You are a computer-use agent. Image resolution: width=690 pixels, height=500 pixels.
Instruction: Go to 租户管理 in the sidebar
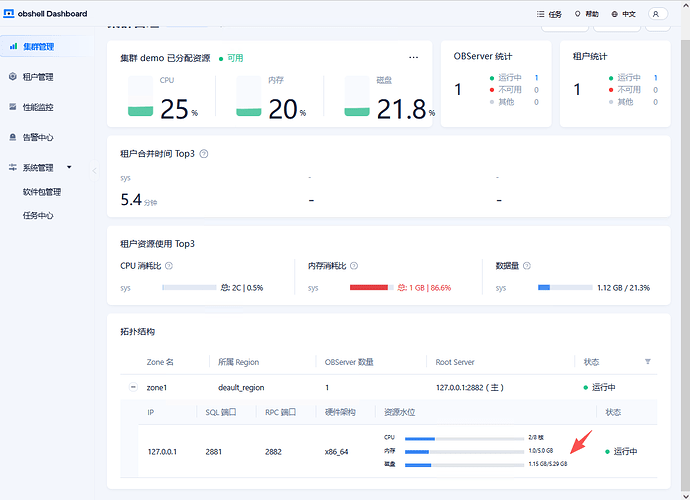coord(38,76)
